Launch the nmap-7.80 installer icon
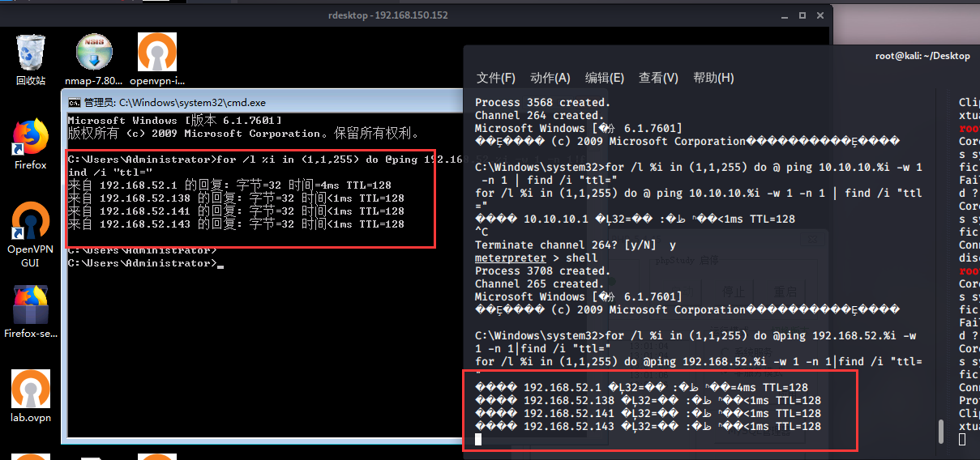The image size is (980, 460). 94,59
